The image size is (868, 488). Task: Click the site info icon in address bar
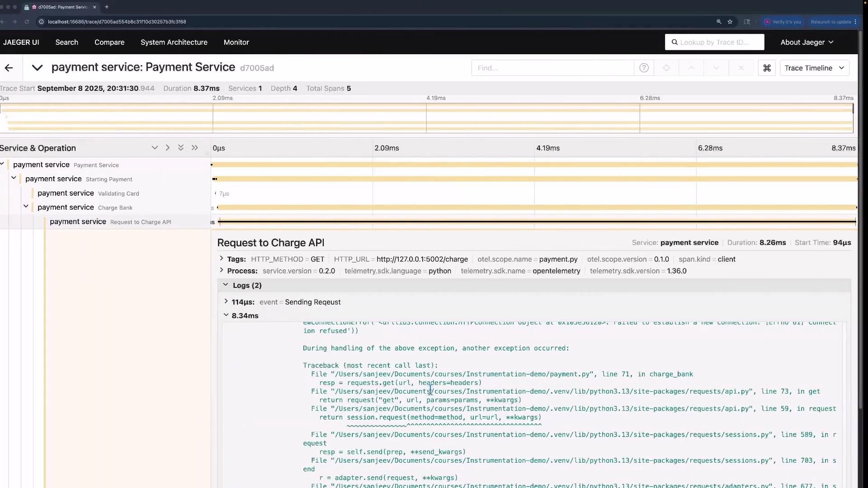tap(41, 22)
